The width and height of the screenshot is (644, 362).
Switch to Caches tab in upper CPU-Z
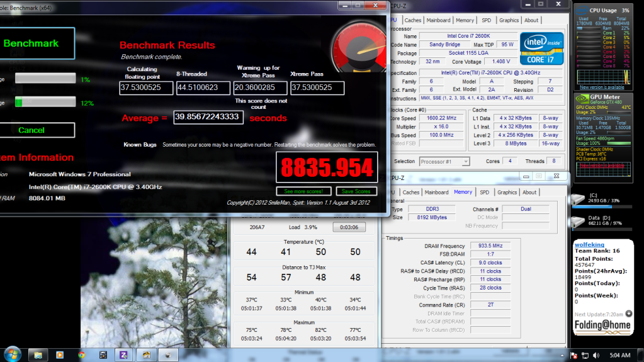point(412,20)
